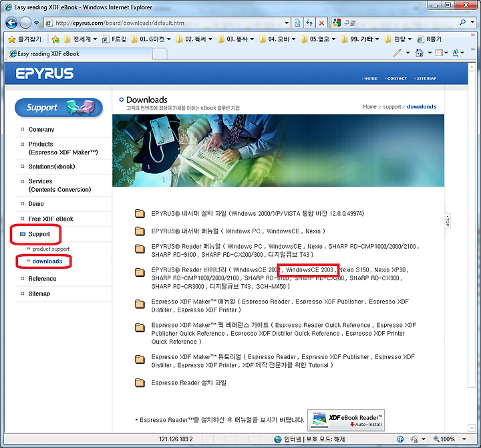
Task: Click support in the breadcrumb
Action: click(391, 107)
